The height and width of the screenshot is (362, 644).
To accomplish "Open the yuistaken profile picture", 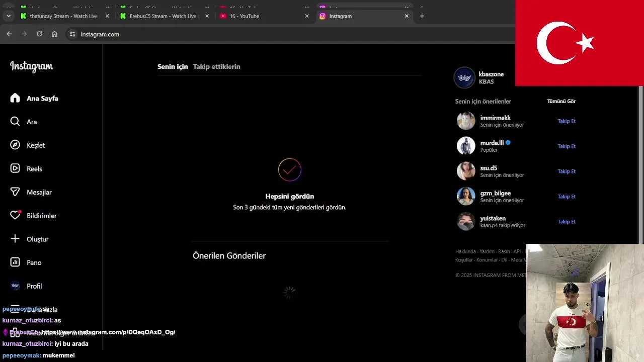I will (466, 221).
